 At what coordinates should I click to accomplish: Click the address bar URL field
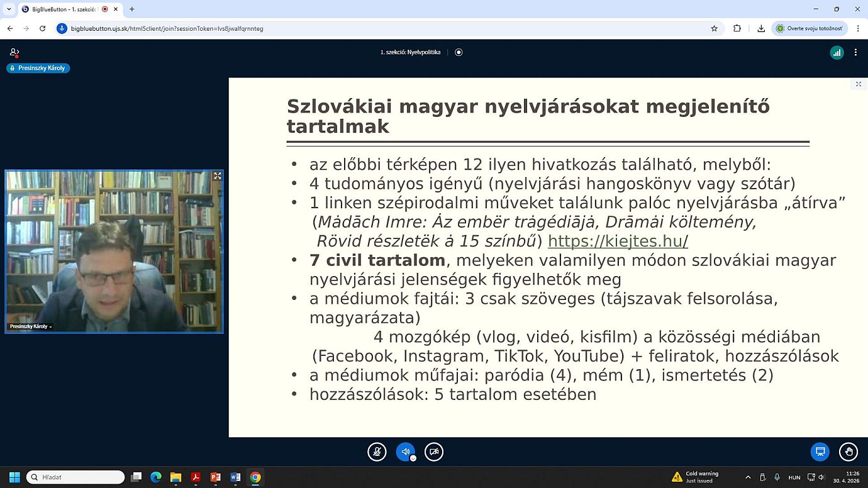click(x=390, y=28)
